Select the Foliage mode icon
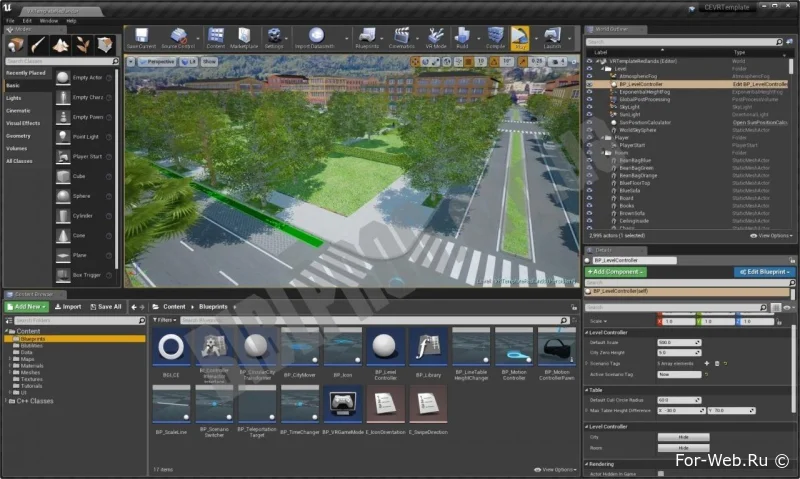This screenshot has height=479, width=800. pos(83,45)
